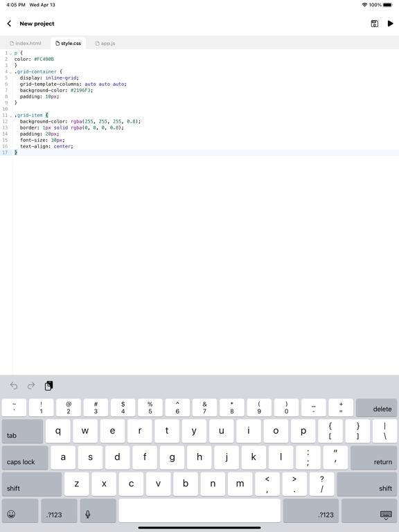Click the color value #FC490B

click(44, 59)
